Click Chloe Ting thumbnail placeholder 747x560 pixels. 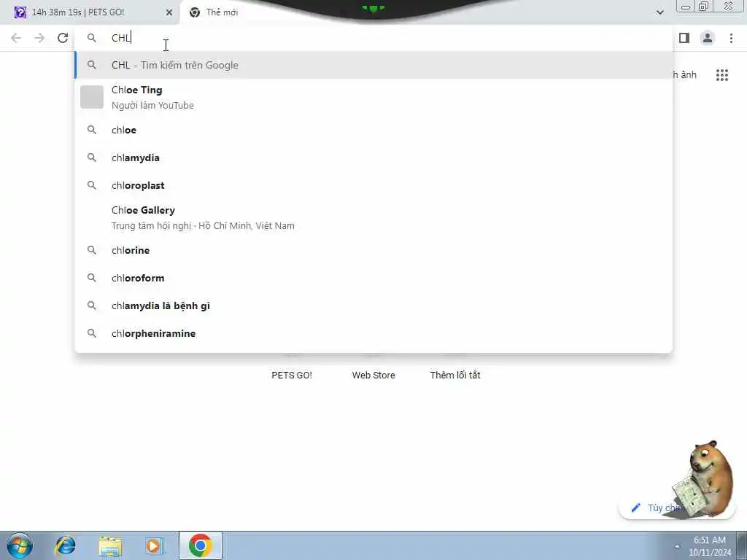tap(91, 97)
